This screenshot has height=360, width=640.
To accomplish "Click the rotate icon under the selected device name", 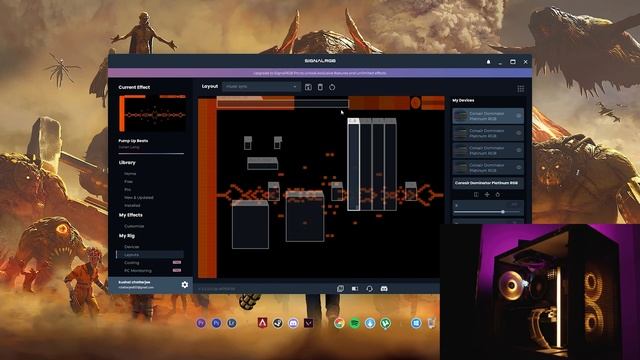I will pos(498,195).
